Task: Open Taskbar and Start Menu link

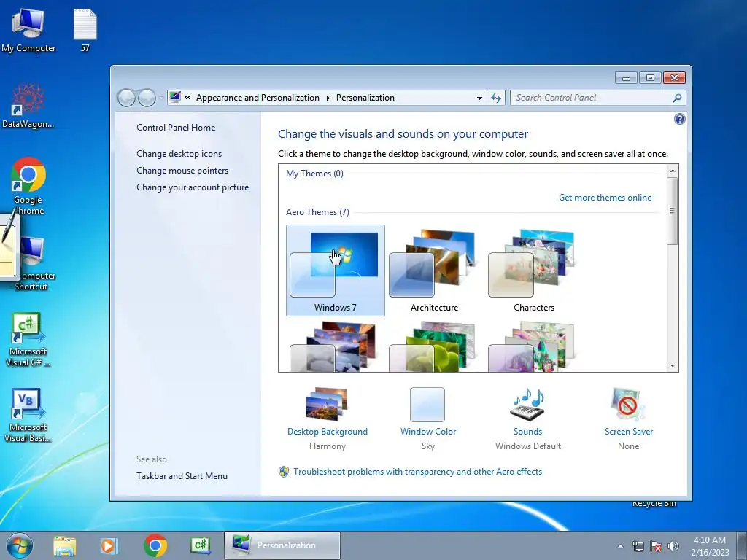Action: [182, 475]
